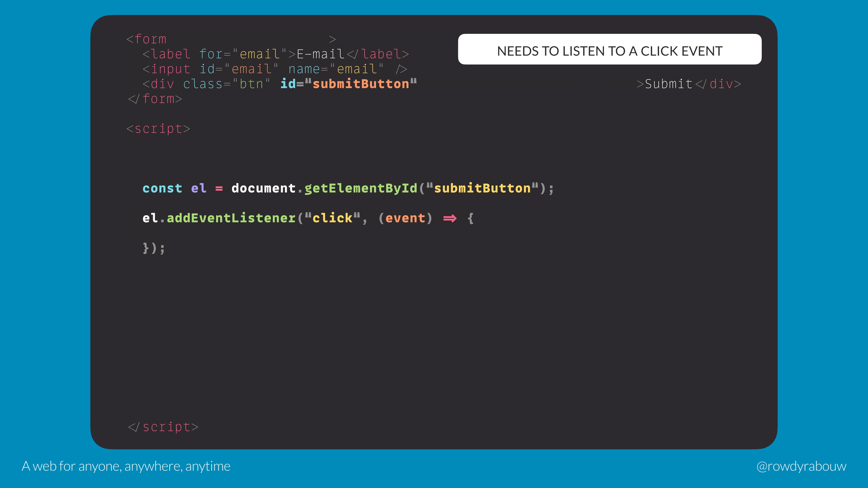Click the opening <form tag text
Viewport: 868px width, 488px height.
pyautogui.click(x=146, y=39)
